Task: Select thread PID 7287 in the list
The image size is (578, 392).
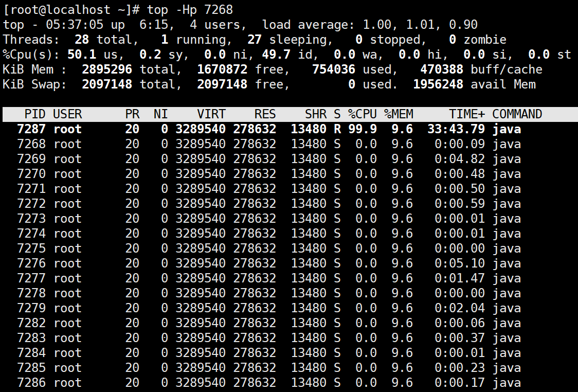Action: pos(31,129)
